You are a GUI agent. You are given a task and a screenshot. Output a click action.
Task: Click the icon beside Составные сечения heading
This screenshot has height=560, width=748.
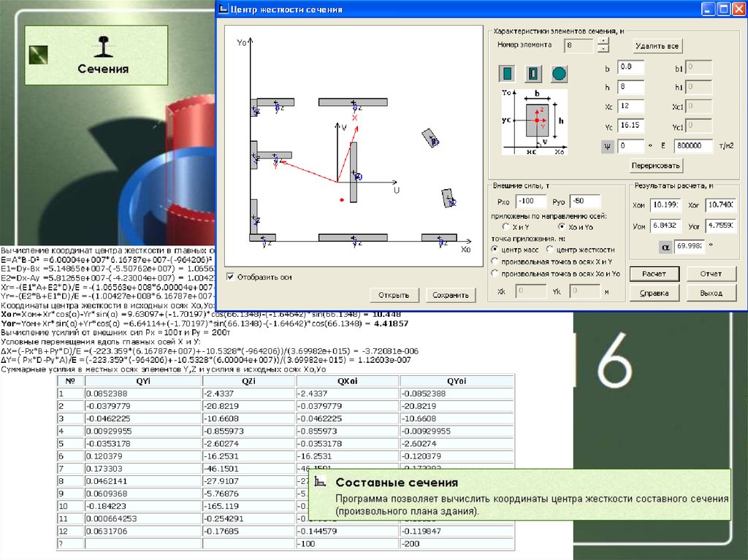[x=319, y=483]
